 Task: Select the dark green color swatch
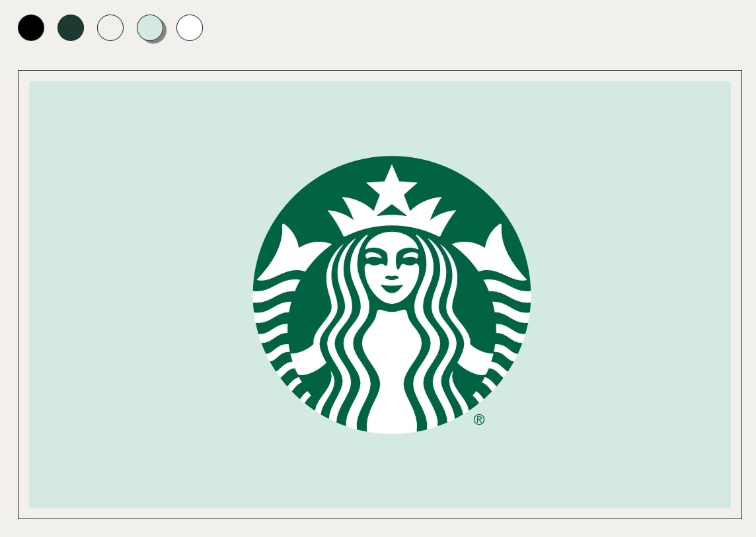click(71, 27)
